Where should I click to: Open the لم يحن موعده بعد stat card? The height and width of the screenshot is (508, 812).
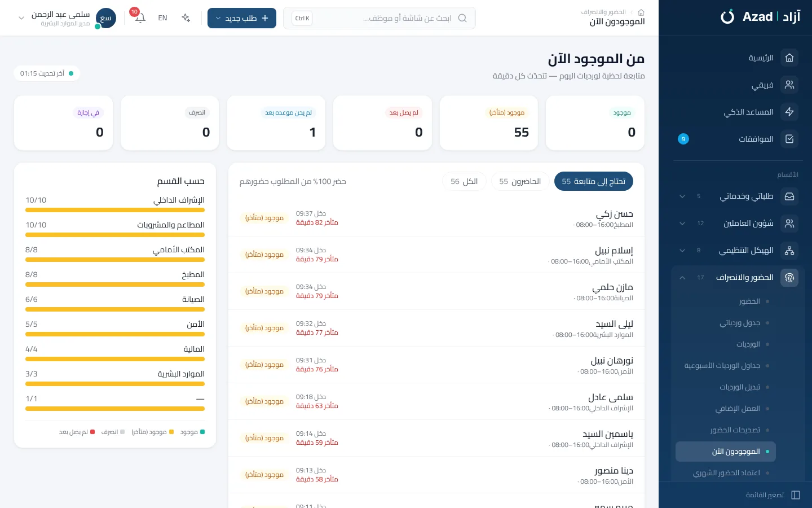coord(276,123)
